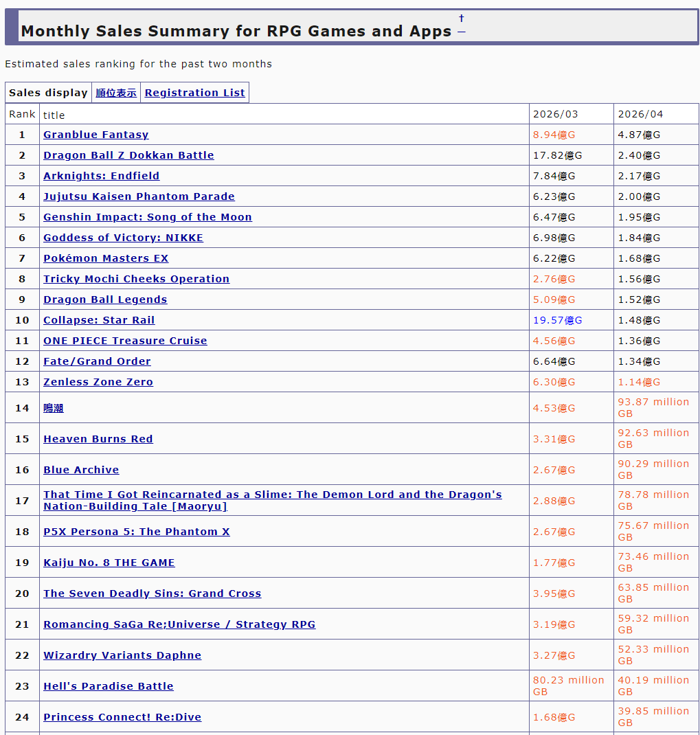Image resolution: width=700 pixels, height=735 pixels.
Task: Open the Dragon Ball Legends link
Action: 105,299
